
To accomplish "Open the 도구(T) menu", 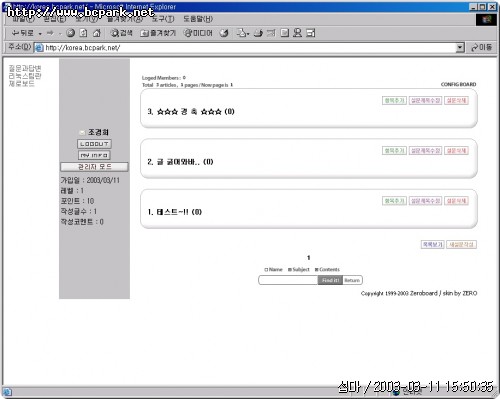I will [x=163, y=19].
